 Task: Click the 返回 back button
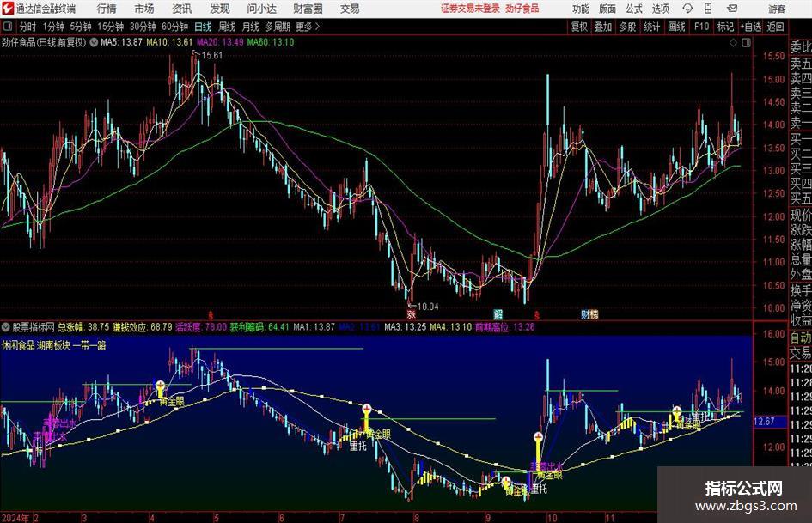775,27
